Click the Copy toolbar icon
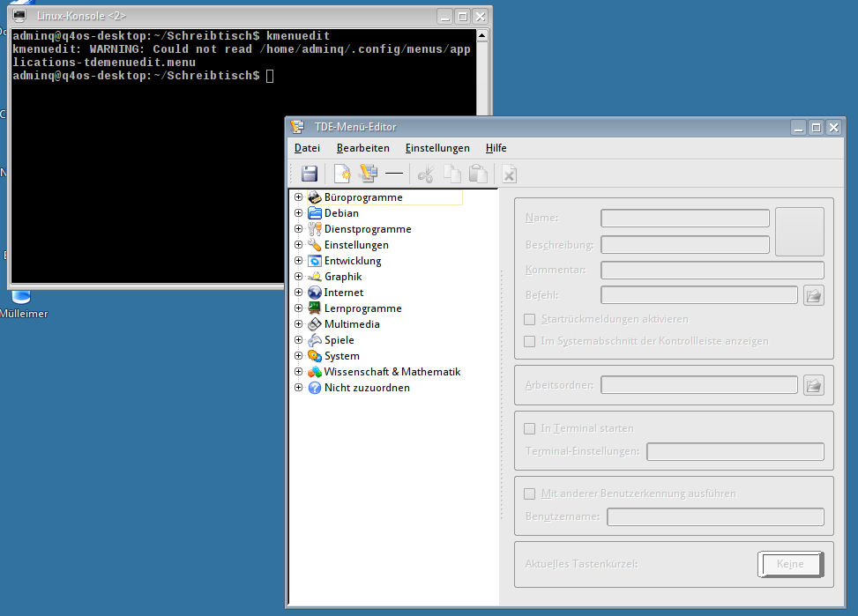This screenshot has width=858, height=616. click(452, 174)
